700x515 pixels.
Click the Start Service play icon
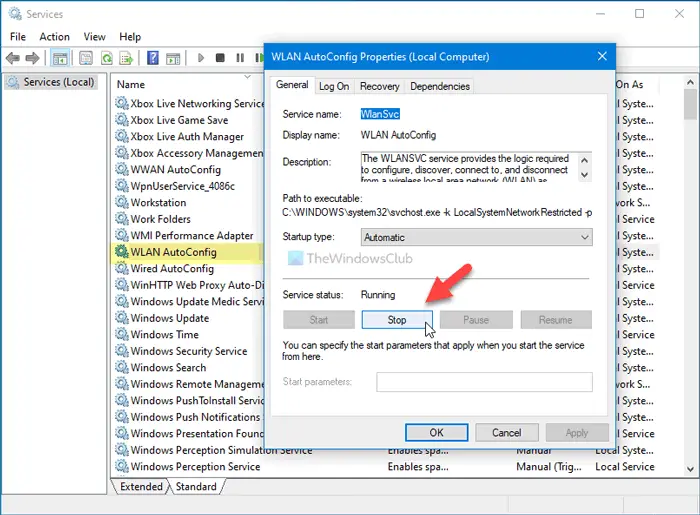click(x=201, y=58)
